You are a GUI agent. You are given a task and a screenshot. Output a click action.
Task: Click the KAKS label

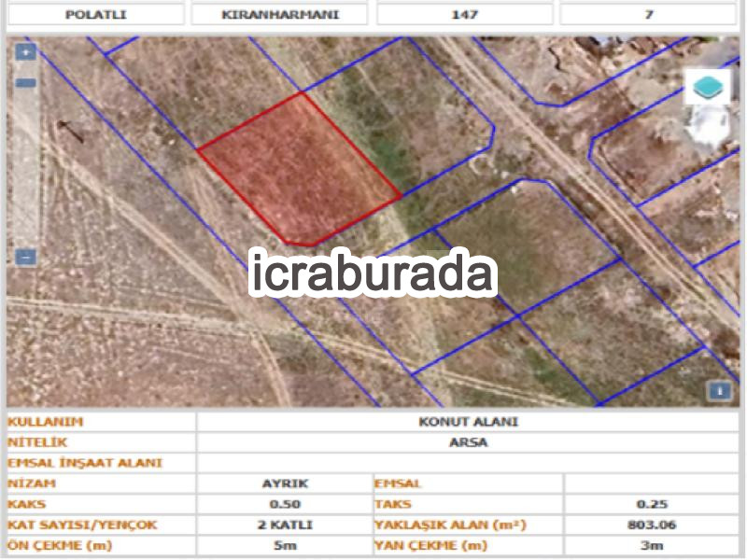coord(27,504)
